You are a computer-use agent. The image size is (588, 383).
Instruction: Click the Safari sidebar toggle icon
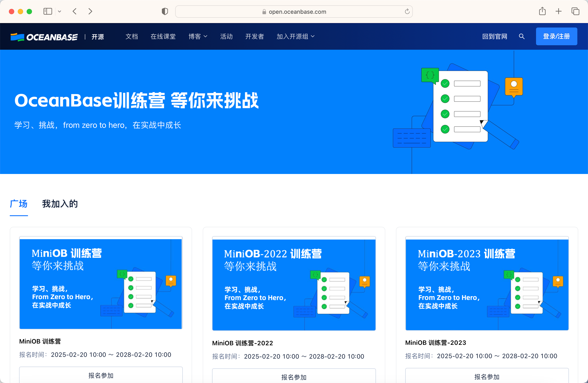pos(48,11)
